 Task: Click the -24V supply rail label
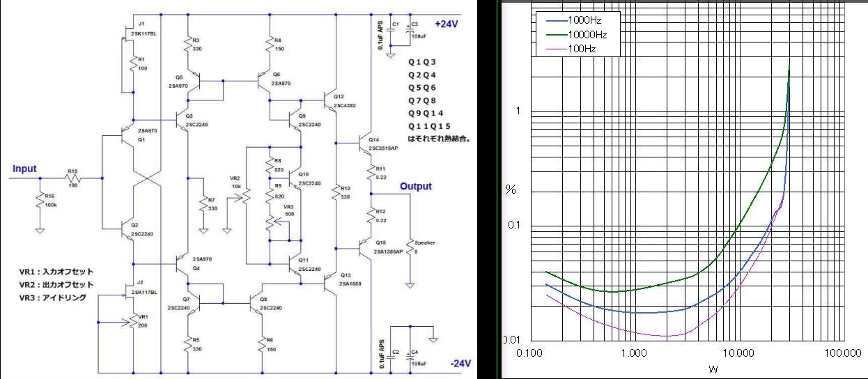[459, 363]
